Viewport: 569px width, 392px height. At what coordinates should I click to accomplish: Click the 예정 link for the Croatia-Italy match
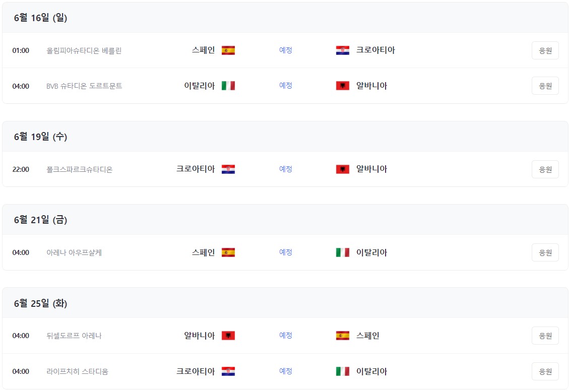pyautogui.click(x=285, y=371)
